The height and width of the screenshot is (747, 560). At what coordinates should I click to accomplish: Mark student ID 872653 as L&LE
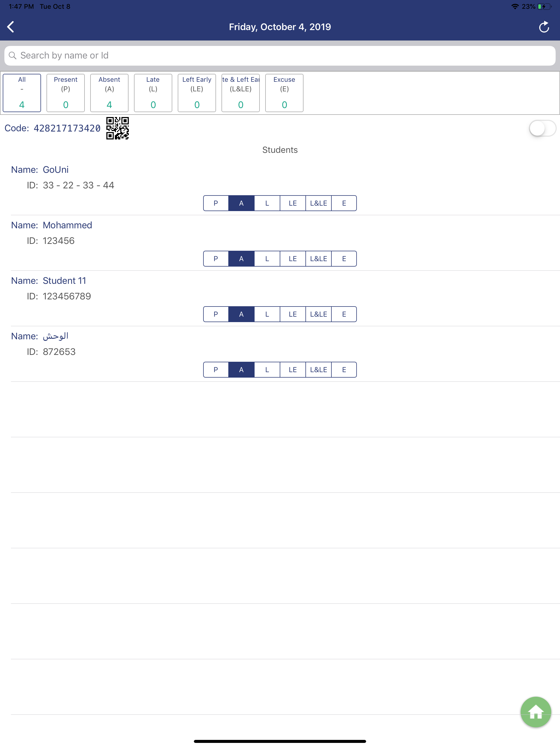coord(319,369)
